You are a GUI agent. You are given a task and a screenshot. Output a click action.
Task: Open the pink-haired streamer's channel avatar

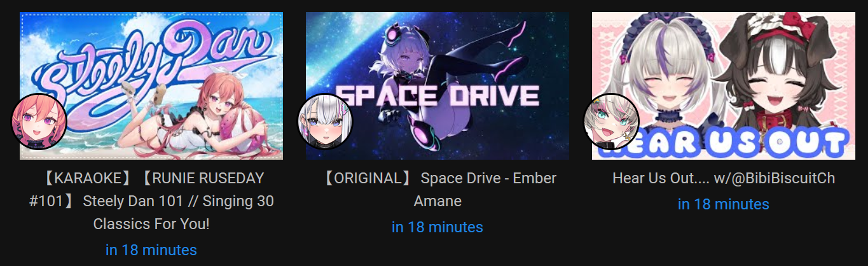(39, 122)
